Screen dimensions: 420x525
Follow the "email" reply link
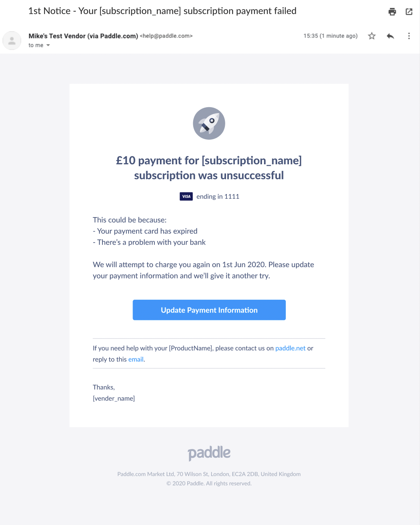tap(136, 359)
